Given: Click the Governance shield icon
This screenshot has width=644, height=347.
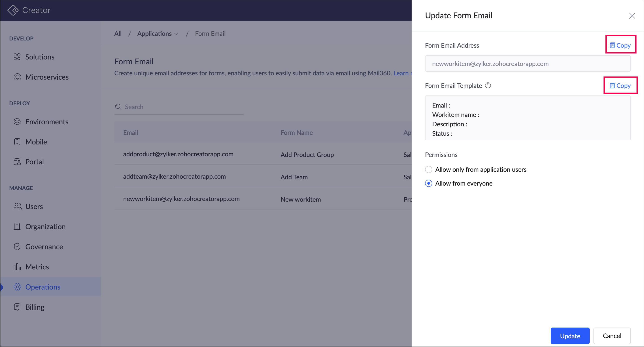Looking at the screenshot, I should (17, 247).
